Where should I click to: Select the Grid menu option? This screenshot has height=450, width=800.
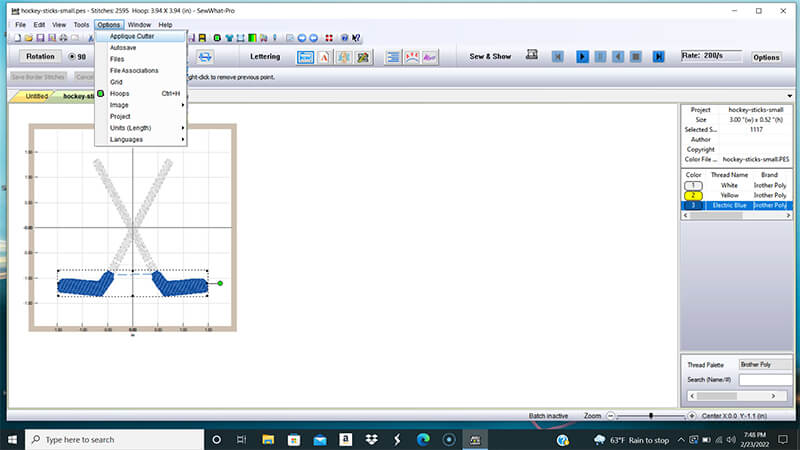[116, 82]
